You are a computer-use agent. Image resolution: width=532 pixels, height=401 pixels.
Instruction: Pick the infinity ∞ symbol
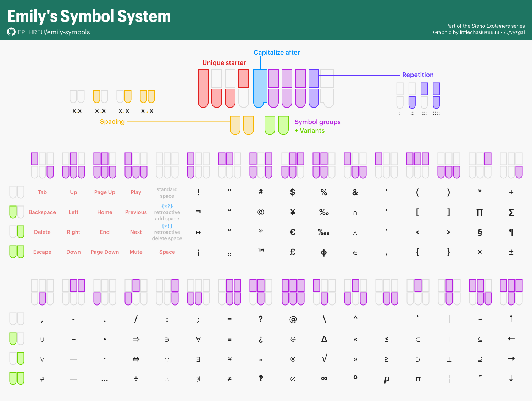pos(324,379)
